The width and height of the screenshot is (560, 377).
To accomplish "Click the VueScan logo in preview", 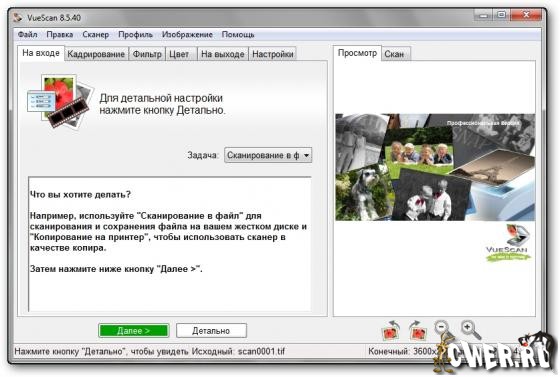I will click(x=508, y=242).
